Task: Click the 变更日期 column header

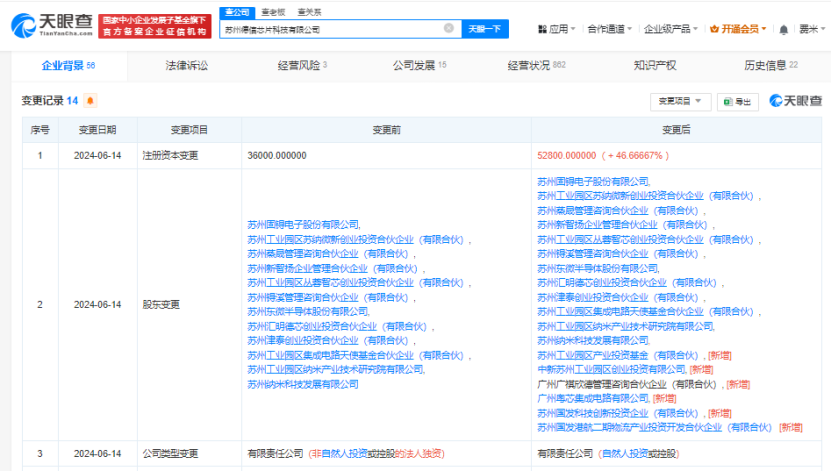Action: pyautogui.click(x=98, y=130)
